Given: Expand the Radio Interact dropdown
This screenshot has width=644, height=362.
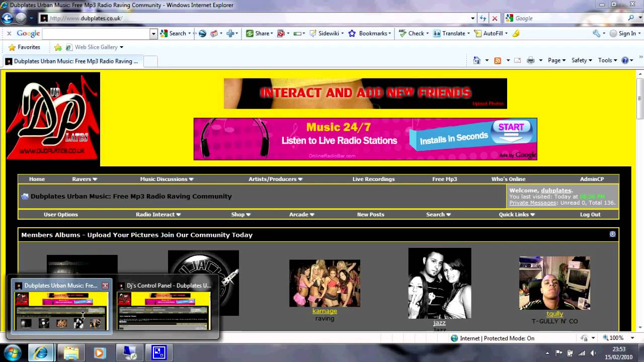Looking at the screenshot, I should [x=158, y=214].
